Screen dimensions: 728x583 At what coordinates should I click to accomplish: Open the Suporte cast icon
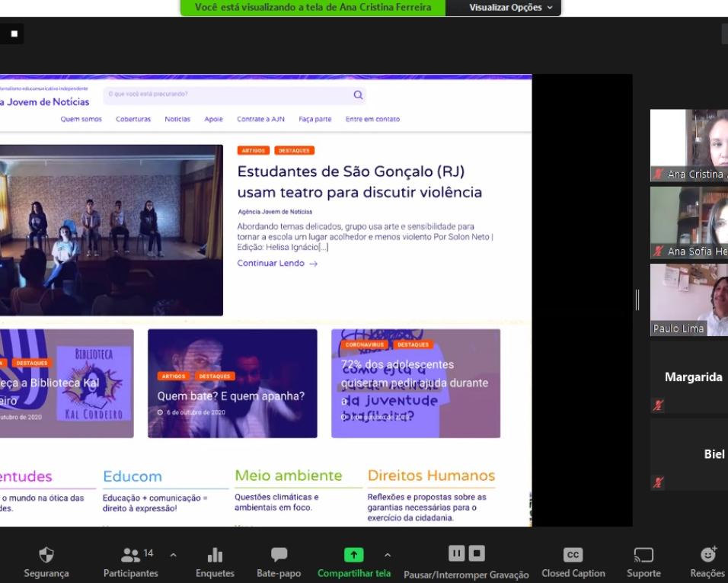coord(643,555)
